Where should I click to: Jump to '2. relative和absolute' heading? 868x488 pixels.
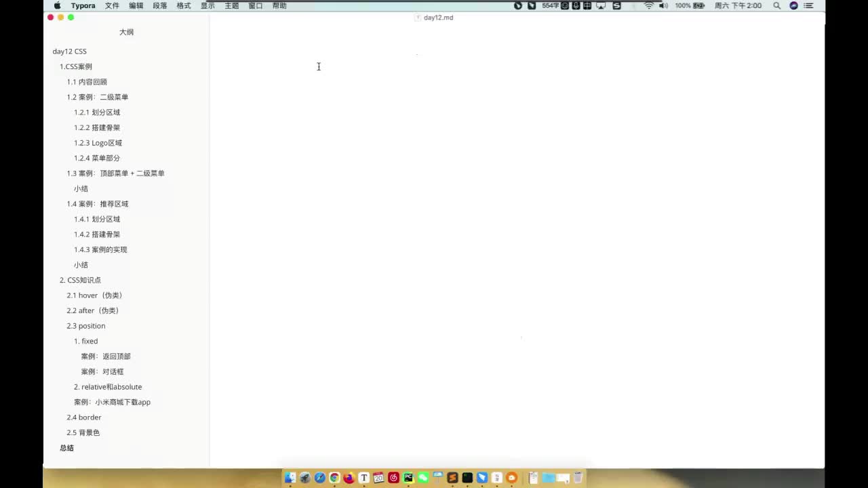coord(108,387)
